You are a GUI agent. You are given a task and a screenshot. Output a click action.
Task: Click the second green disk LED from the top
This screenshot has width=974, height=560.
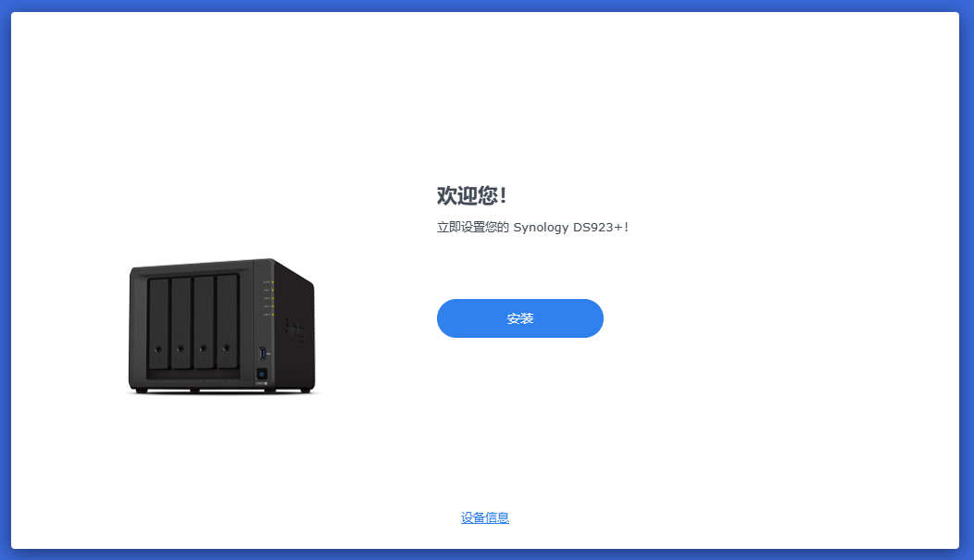click(x=273, y=298)
